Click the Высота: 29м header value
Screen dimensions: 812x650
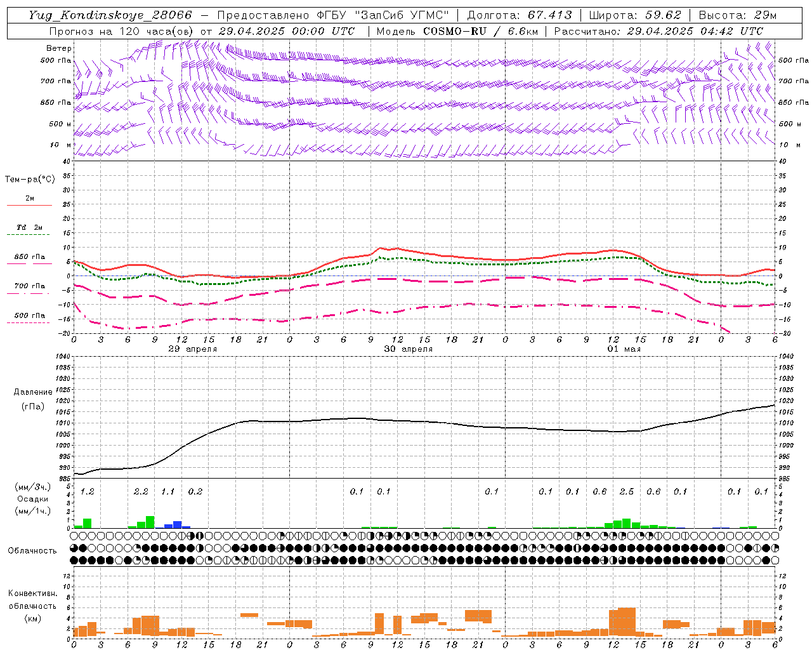pos(737,15)
